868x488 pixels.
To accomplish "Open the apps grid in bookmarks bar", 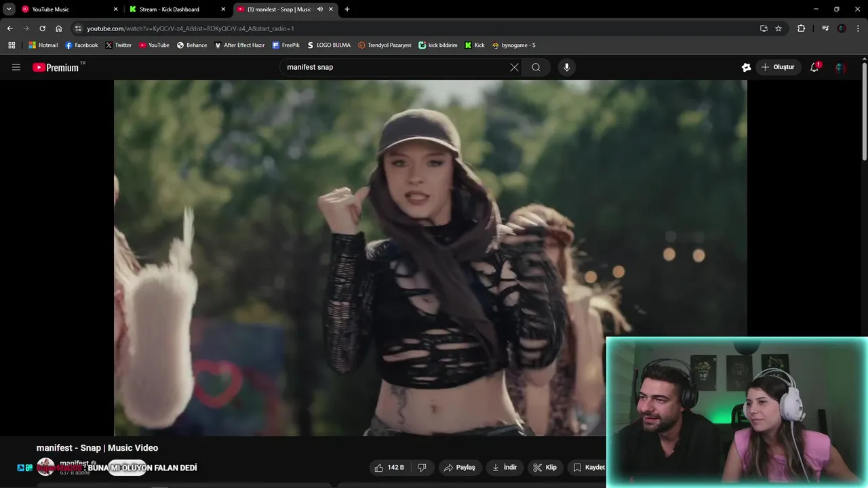I will click(x=12, y=45).
